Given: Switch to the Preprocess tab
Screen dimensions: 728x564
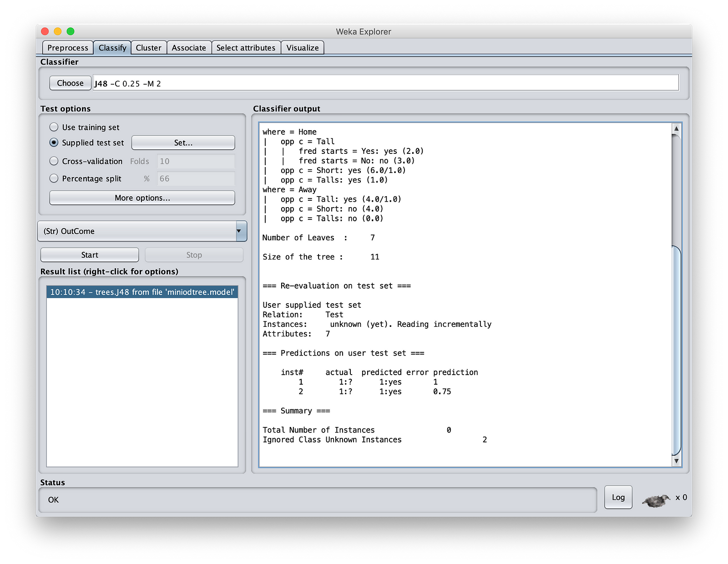Looking at the screenshot, I should pyautogui.click(x=68, y=48).
